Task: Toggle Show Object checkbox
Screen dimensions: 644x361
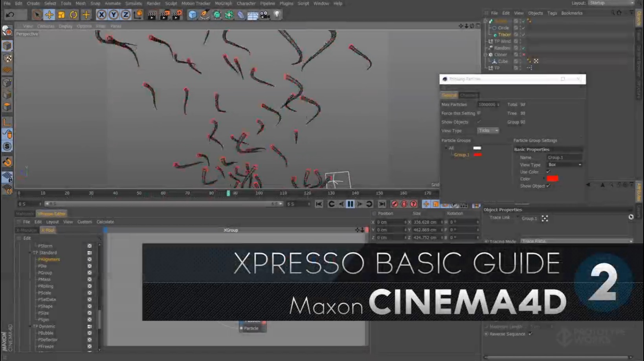Action: [x=548, y=186]
